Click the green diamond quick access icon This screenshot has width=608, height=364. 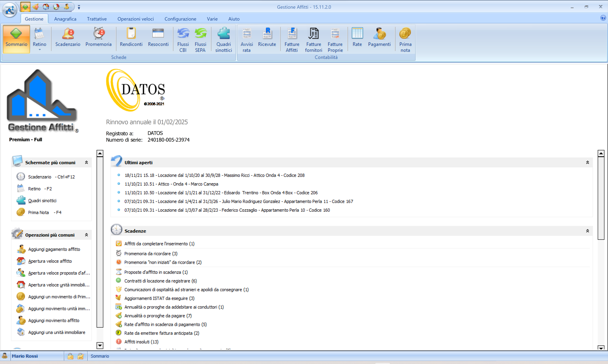pos(25,7)
